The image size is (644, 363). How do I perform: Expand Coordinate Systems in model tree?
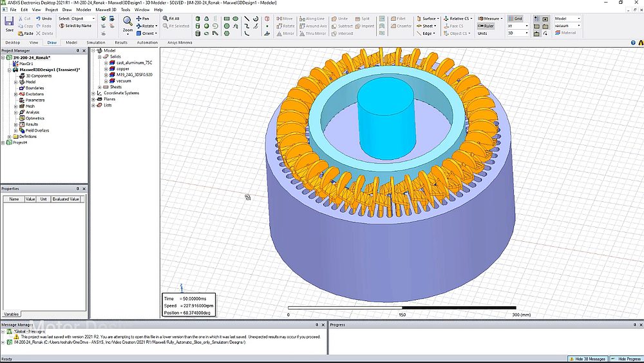[93, 93]
